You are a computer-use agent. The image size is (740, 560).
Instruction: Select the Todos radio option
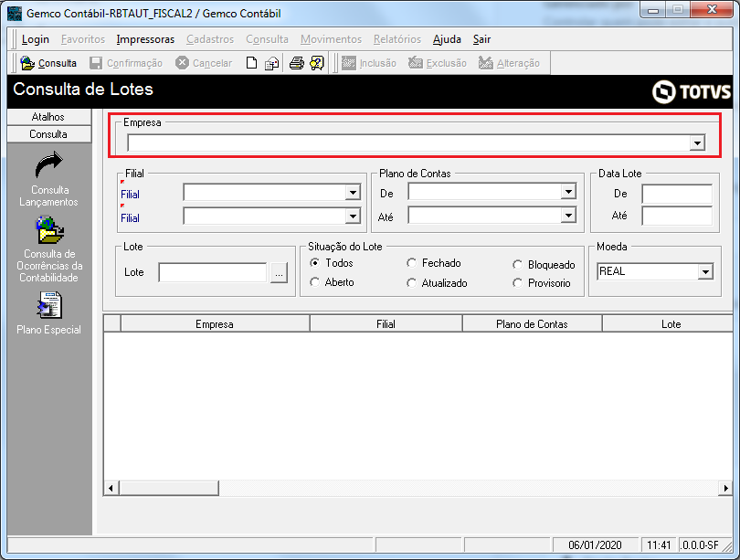(315, 262)
